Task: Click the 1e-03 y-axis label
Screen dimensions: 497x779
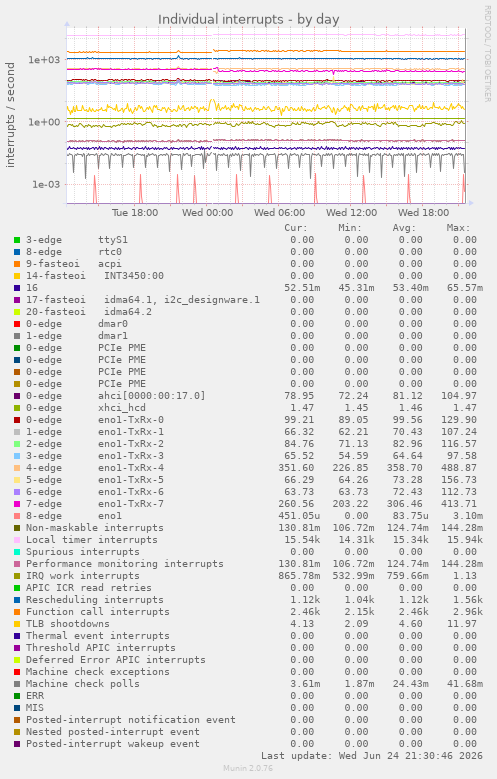Action: point(46,184)
